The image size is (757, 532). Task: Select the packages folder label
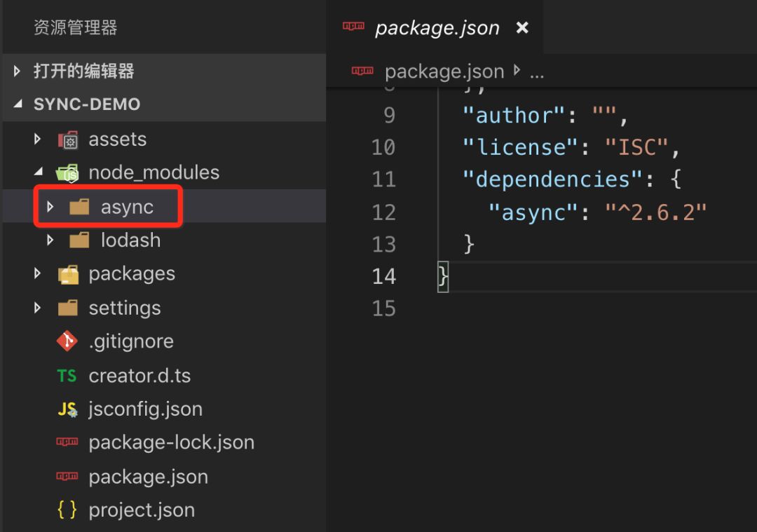132,274
